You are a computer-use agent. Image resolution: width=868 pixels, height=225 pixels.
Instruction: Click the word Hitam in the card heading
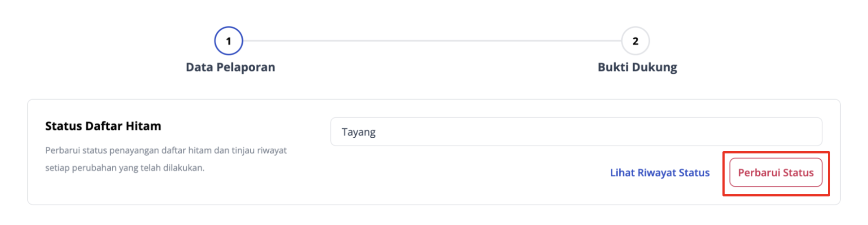click(x=143, y=126)
